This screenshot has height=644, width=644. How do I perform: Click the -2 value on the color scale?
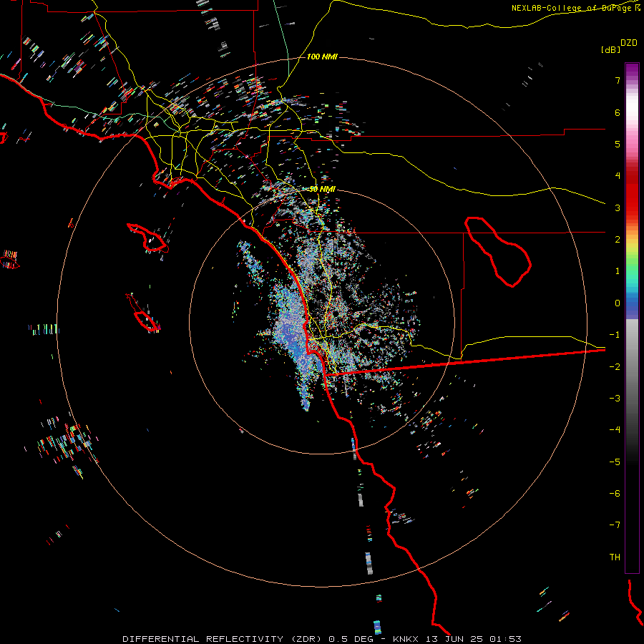615,367
